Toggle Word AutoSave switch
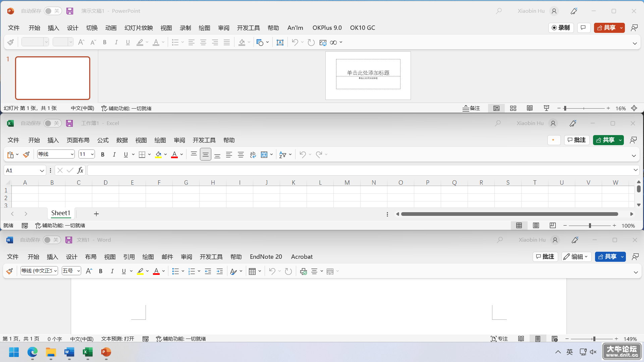The image size is (644, 362). click(x=52, y=240)
